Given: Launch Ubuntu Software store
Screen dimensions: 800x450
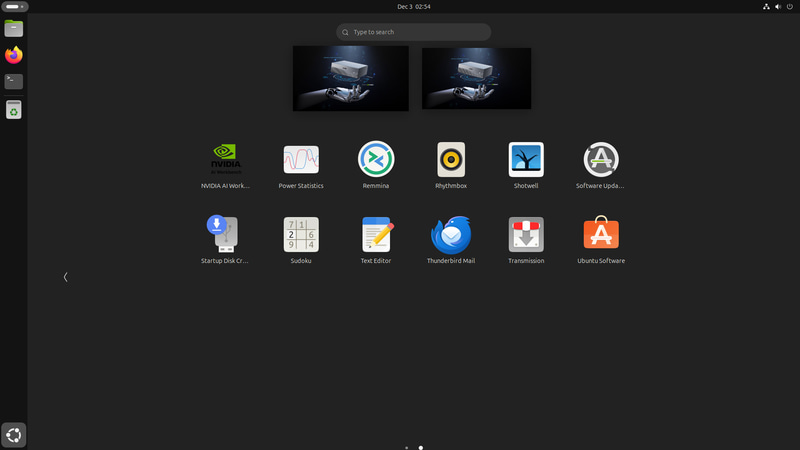Looking at the screenshot, I should pyautogui.click(x=601, y=240).
